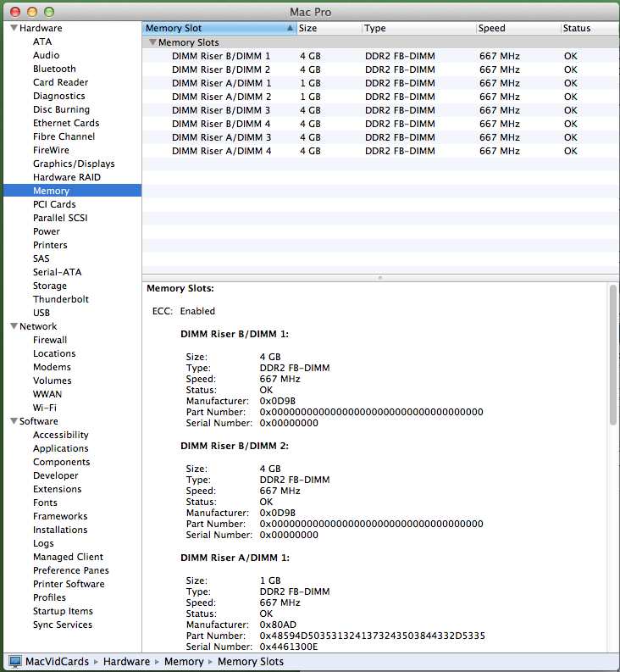Open Volumes under Network
Image resolution: width=620 pixels, height=672 pixels.
click(53, 380)
